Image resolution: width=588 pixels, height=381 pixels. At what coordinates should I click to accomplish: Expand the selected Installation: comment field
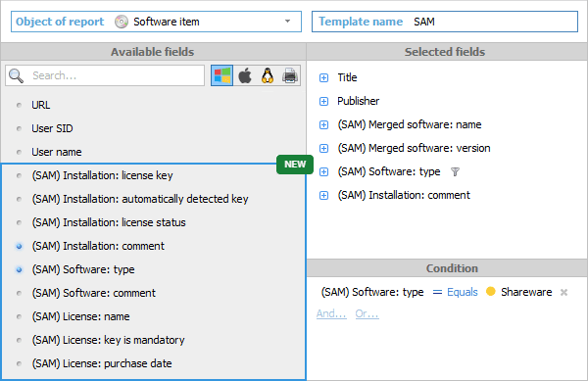click(323, 196)
